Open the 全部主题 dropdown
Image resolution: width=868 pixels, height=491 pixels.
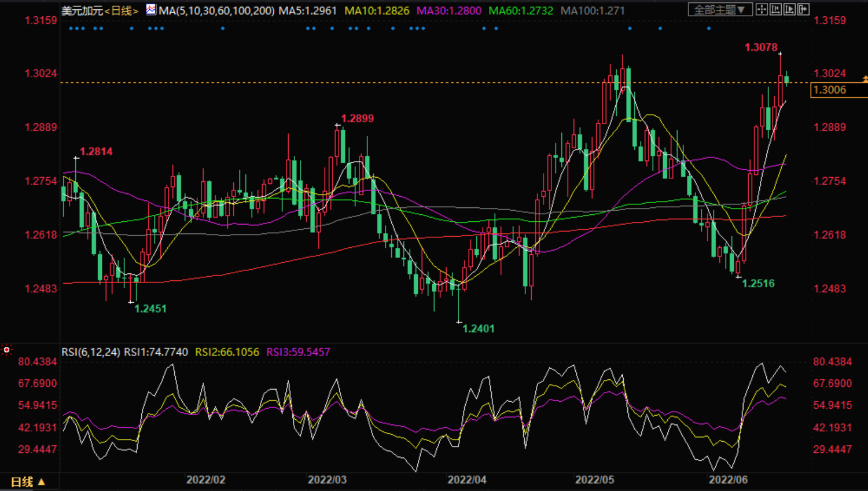point(719,10)
